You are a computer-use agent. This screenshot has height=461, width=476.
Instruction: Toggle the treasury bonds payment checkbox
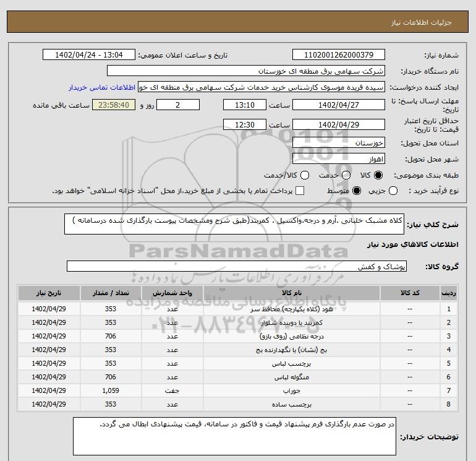300,191
